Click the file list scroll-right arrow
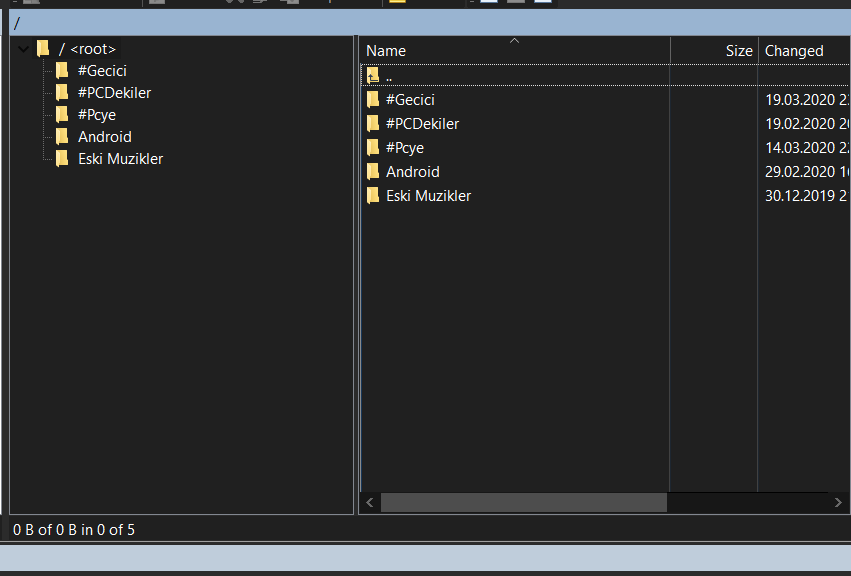Screen dimensions: 851x576 839,503
